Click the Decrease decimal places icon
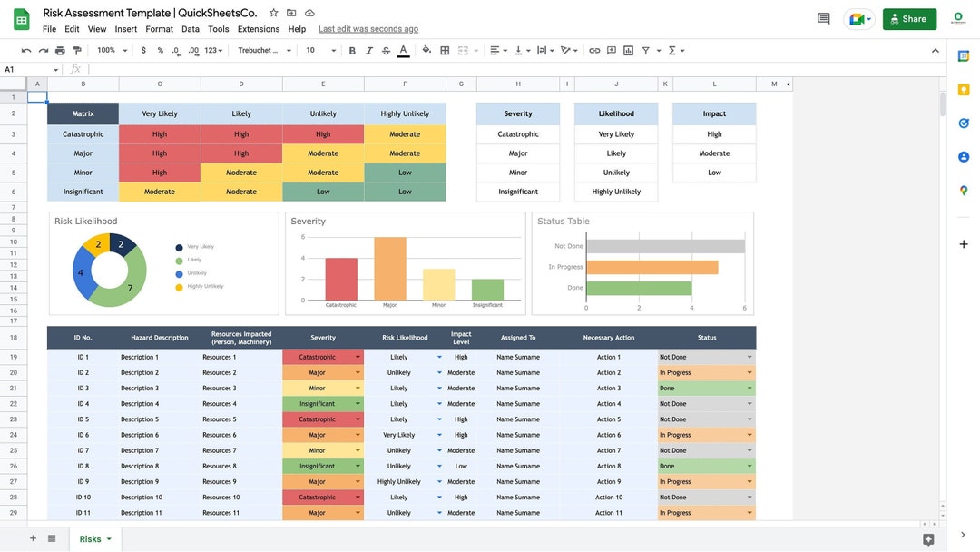The image size is (980, 552). coord(176,50)
